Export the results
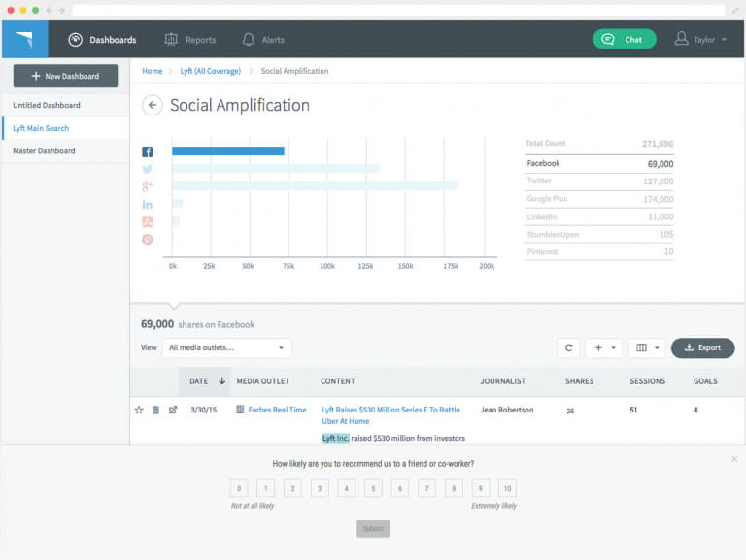 [702, 348]
